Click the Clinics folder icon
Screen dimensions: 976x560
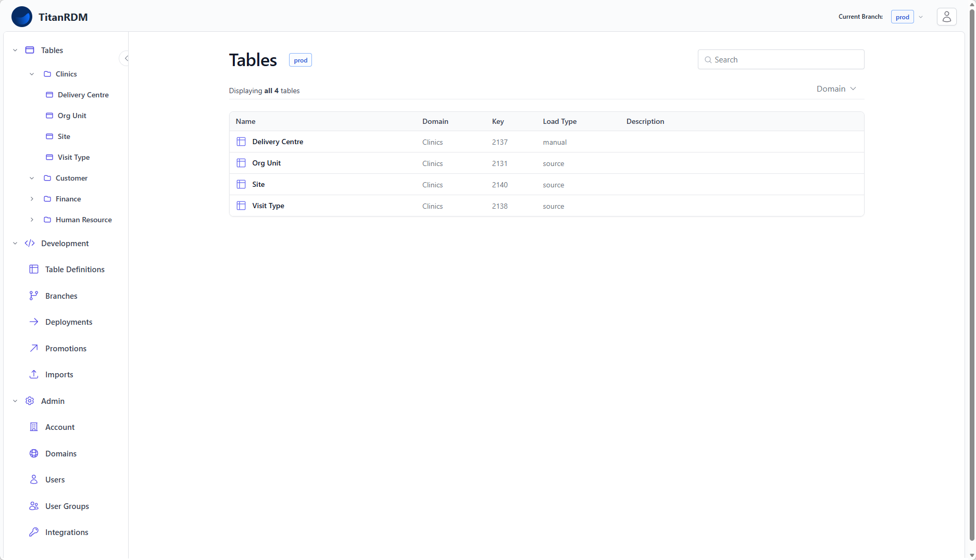47,74
